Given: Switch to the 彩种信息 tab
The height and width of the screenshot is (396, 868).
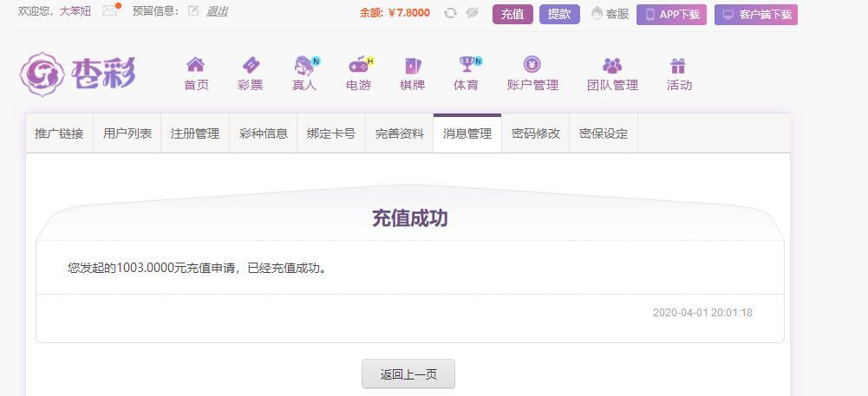Looking at the screenshot, I should coord(264,133).
